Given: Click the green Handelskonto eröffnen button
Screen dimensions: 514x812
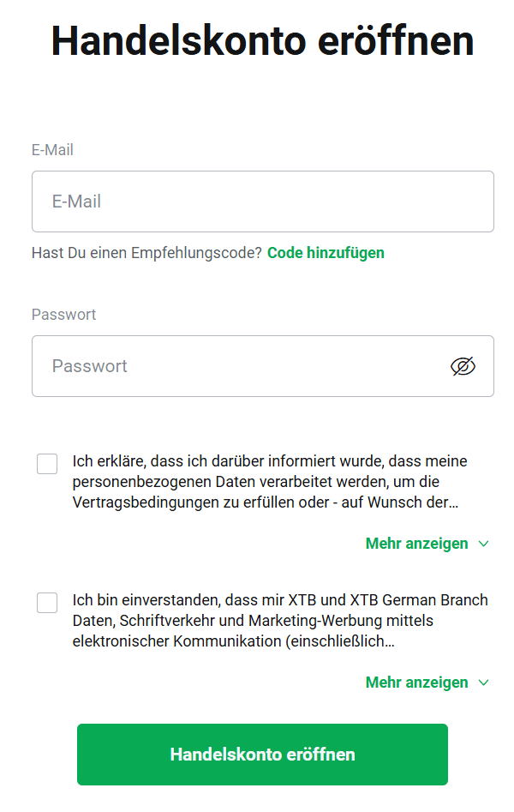Looking at the screenshot, I should pyautogui.click(x=262, y=755).
